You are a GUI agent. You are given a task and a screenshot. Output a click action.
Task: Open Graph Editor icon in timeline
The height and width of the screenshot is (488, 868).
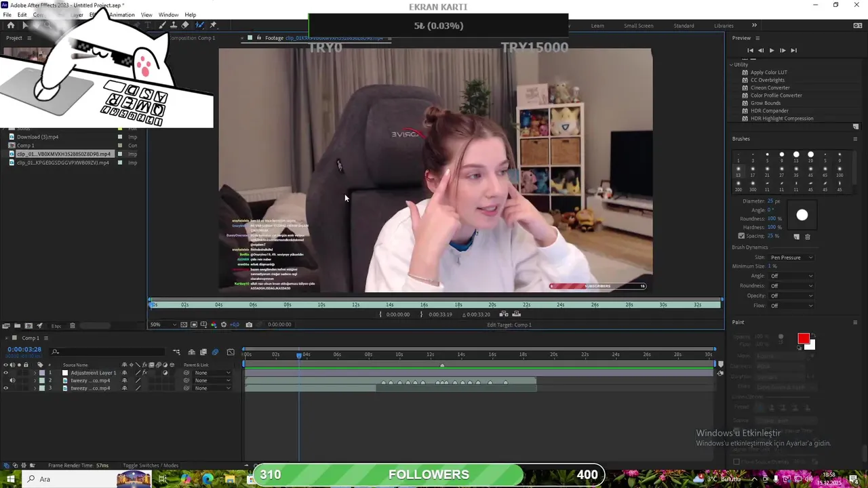(x=231, y=352)
